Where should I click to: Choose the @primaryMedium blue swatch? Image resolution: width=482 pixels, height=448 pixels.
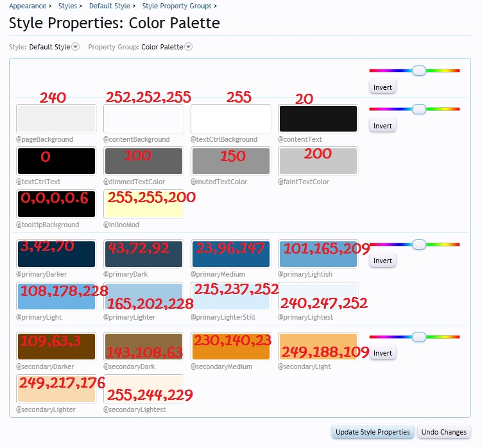(231, 254)
